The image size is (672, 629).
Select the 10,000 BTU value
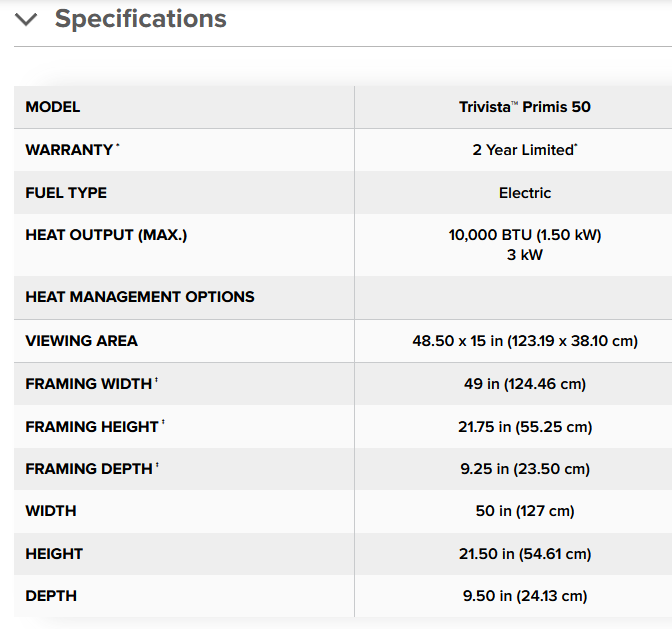(525, 235)
